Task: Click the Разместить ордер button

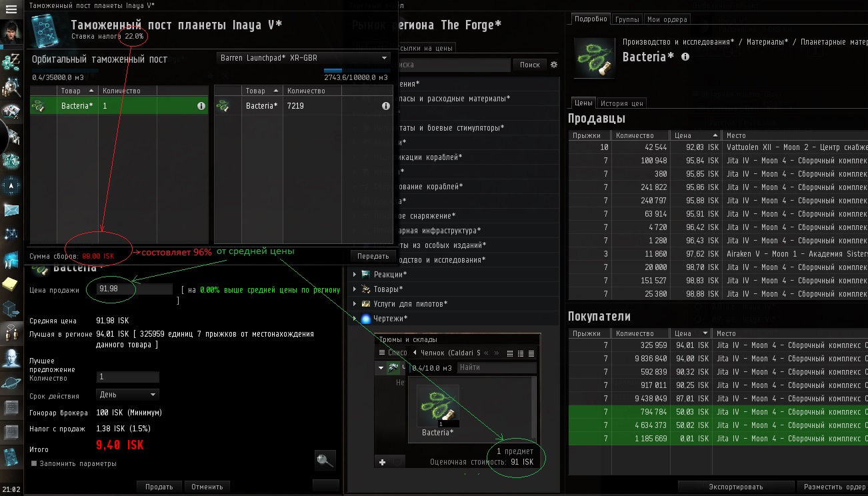Action: click(x=835, y=487)
